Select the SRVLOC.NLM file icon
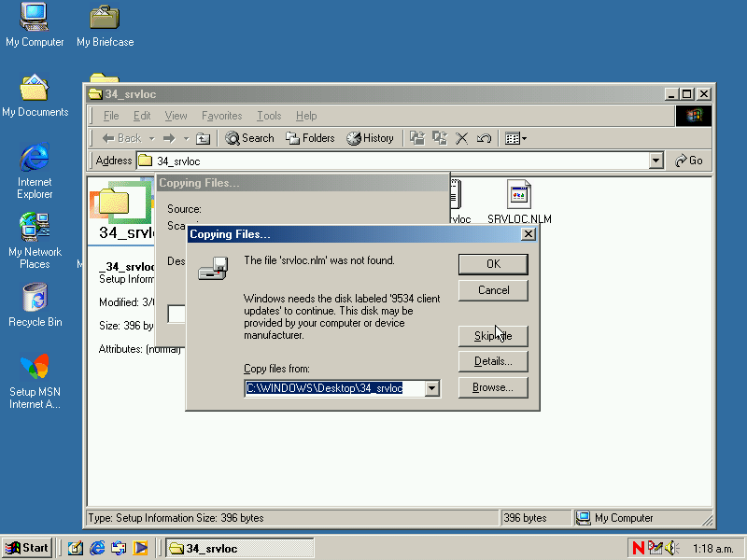The image size is (747, 560). [519, 202]
